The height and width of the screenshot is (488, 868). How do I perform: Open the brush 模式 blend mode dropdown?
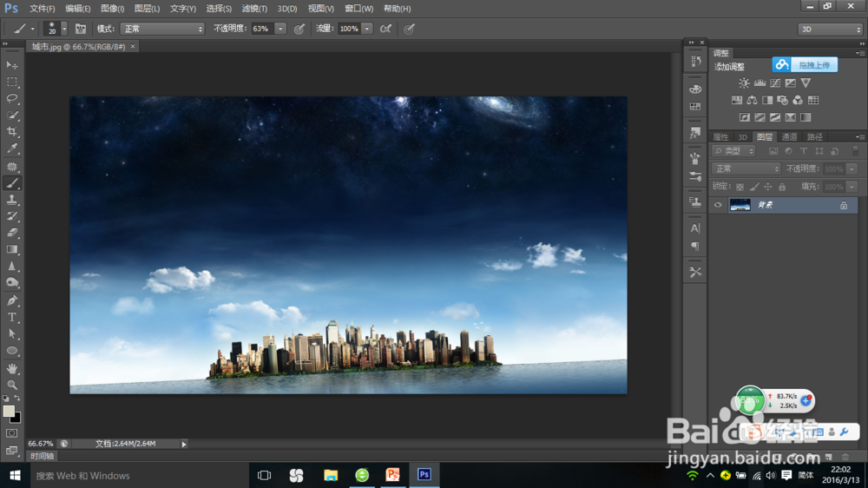coord(162,29)
